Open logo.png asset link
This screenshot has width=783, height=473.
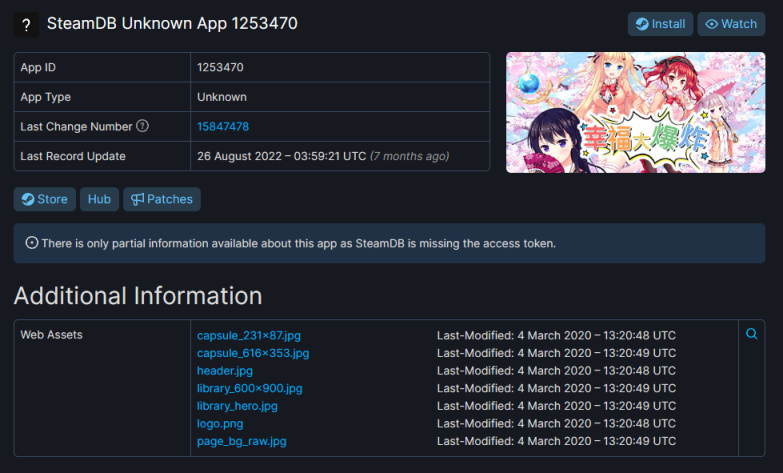pos(220,424)
